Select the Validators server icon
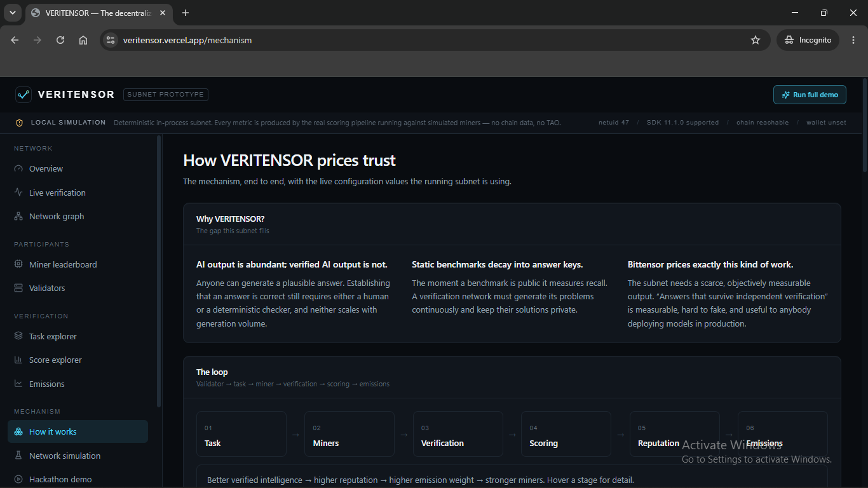 click(18, 288)
